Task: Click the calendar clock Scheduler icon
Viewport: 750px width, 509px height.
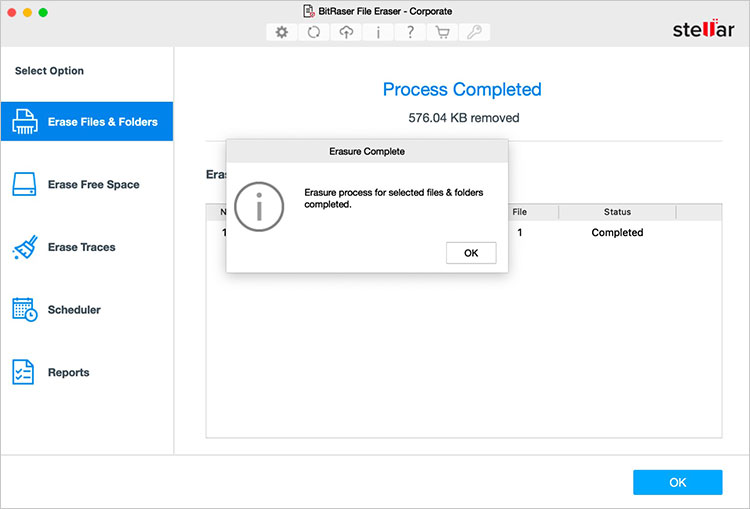Action: (24, 310)
